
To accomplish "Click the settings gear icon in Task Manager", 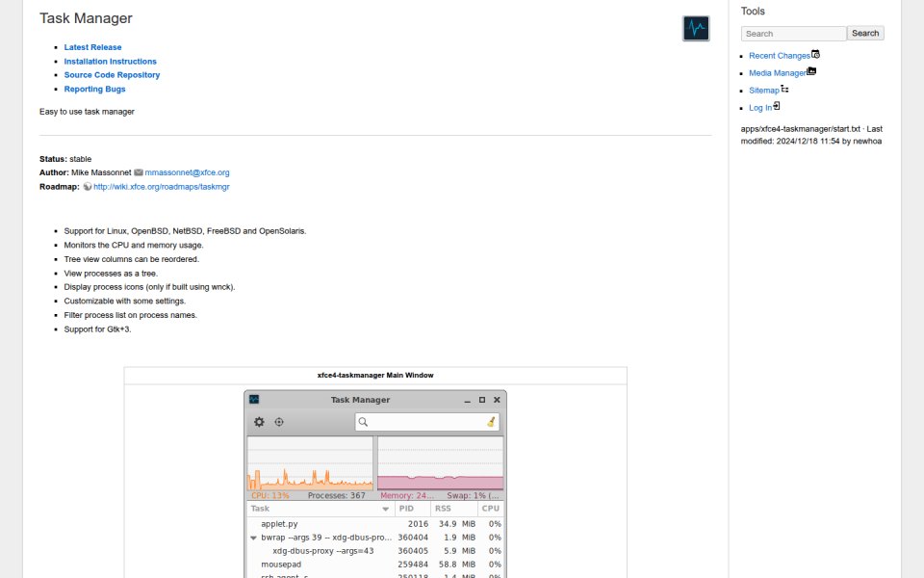I will pyautogui.click(x=259, y=422).
